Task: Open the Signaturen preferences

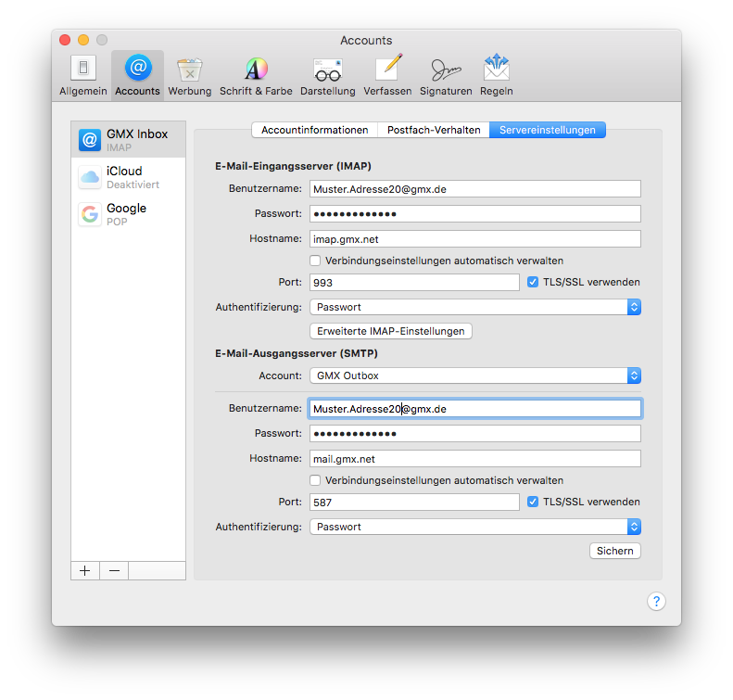Action: coord(446,75)
